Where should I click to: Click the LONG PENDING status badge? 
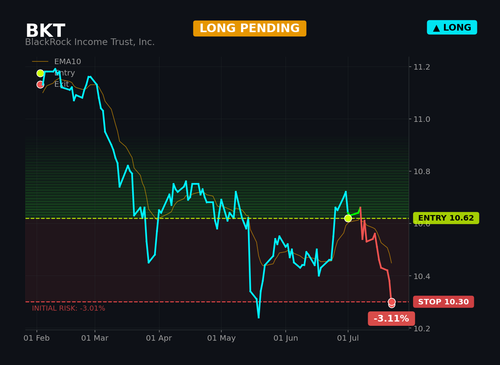[x=249, y=28]
